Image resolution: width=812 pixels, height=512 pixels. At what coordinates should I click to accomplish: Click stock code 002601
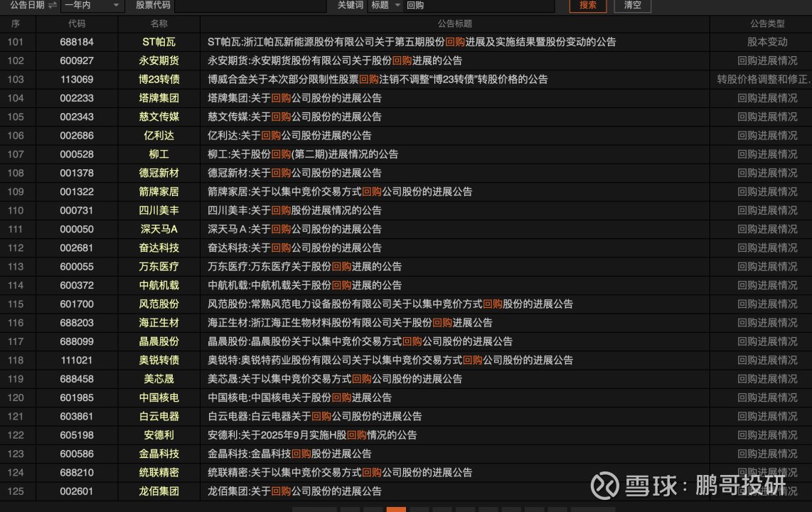coord(77,491)
